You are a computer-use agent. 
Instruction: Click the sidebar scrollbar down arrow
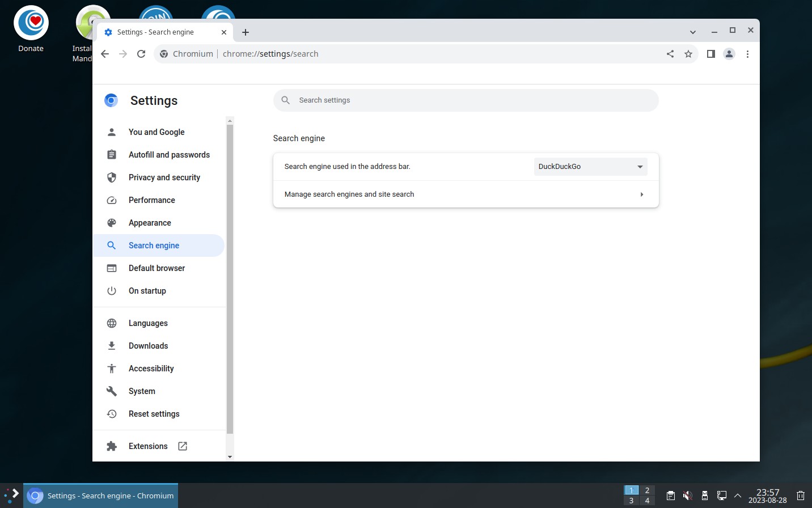(x=230, y=457)
